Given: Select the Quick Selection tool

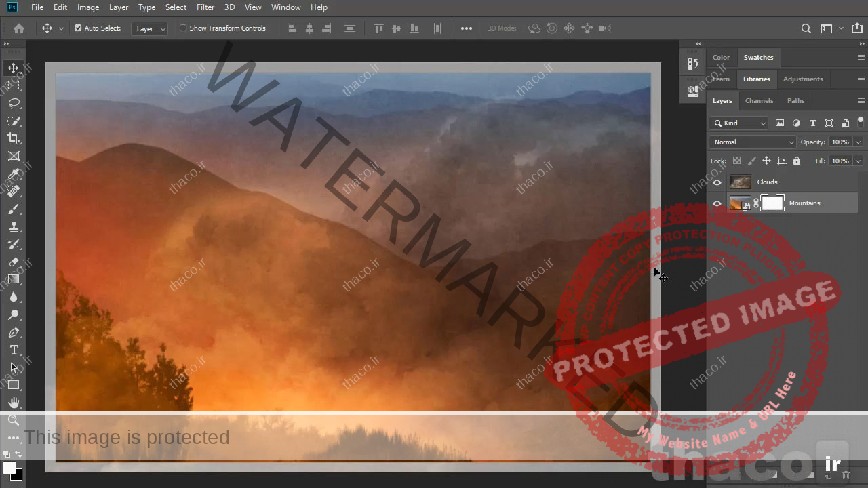Looking at the screenshot, I should tap(14, 121).
